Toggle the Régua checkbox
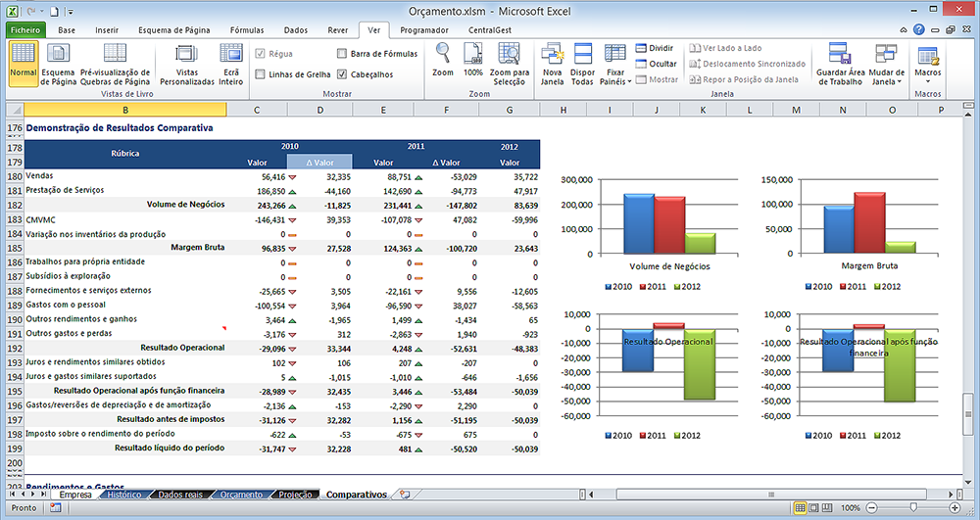980x520 pixels. [261, 54]
